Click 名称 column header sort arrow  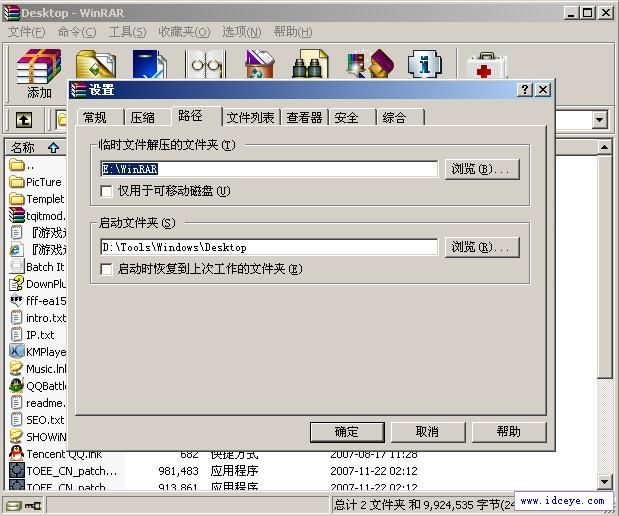click(53, 148)
